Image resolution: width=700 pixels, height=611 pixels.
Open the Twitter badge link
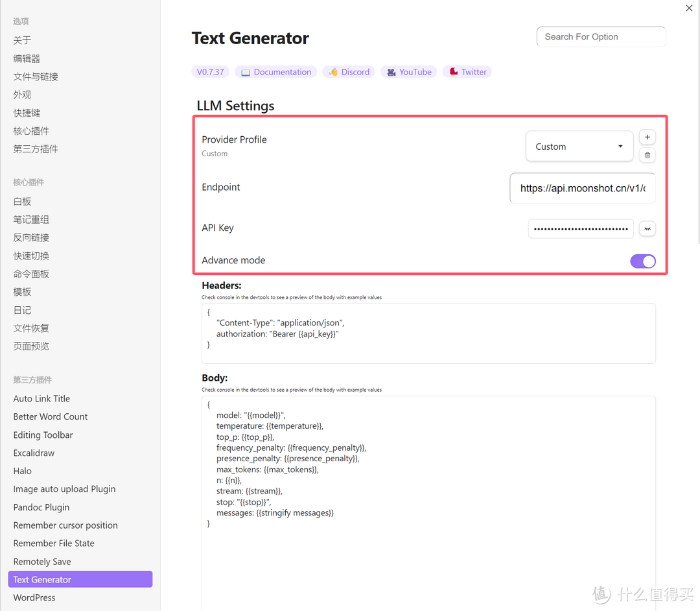click(x=467, y=72)
